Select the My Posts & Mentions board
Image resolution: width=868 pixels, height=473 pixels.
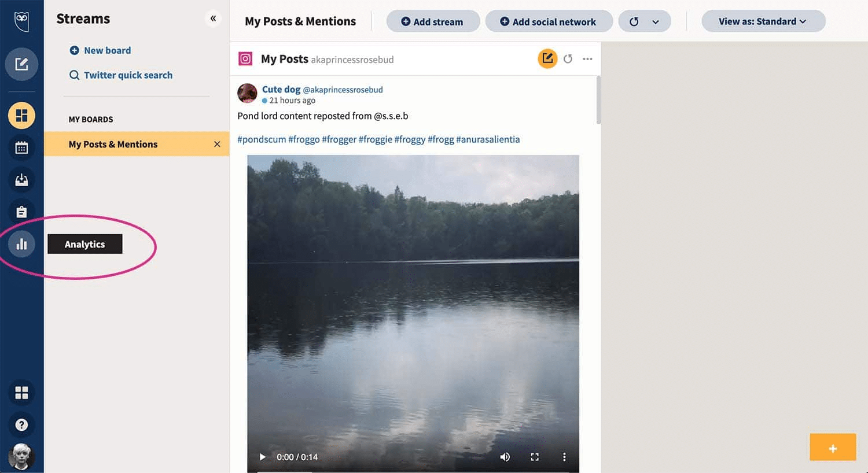(x=113, y=144)
